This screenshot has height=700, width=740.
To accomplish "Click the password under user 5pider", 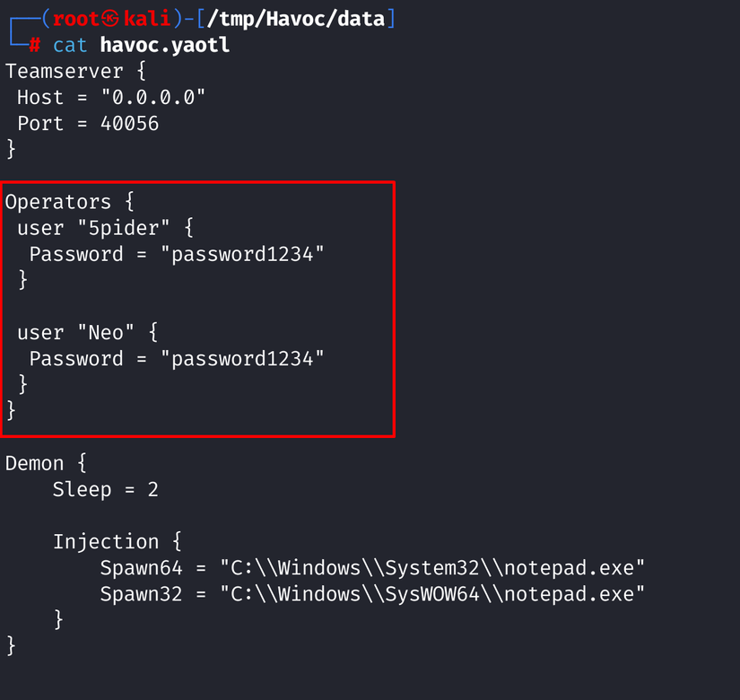I will [x=241, y=254].
